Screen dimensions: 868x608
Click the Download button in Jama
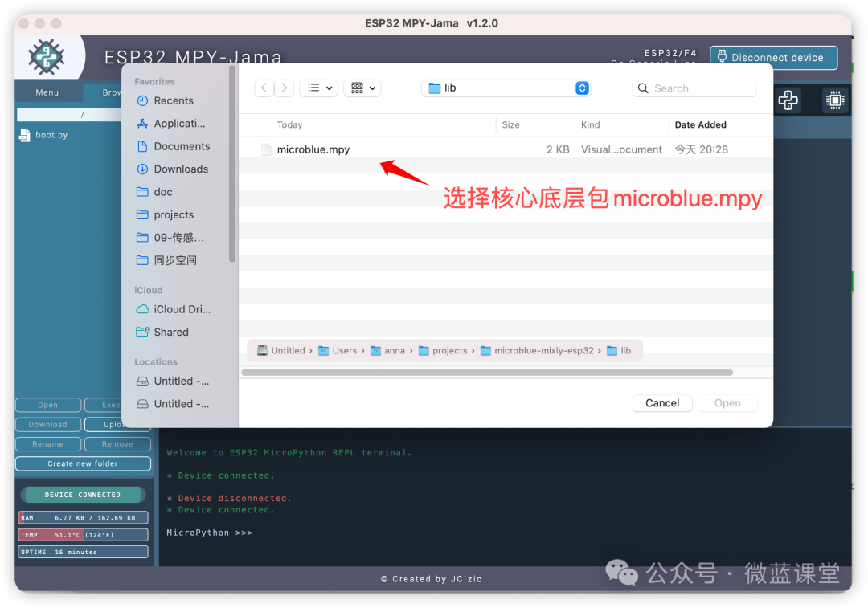48,424
